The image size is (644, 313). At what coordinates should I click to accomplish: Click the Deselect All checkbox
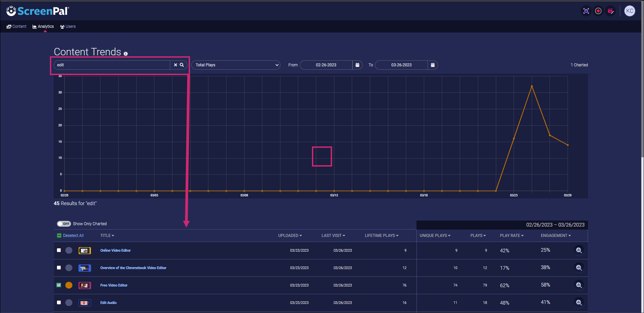coord(59,236)
